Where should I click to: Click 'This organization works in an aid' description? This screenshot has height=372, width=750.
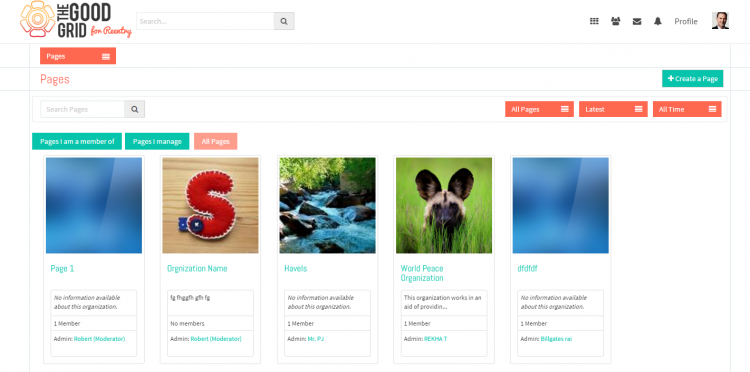[442, 302]
